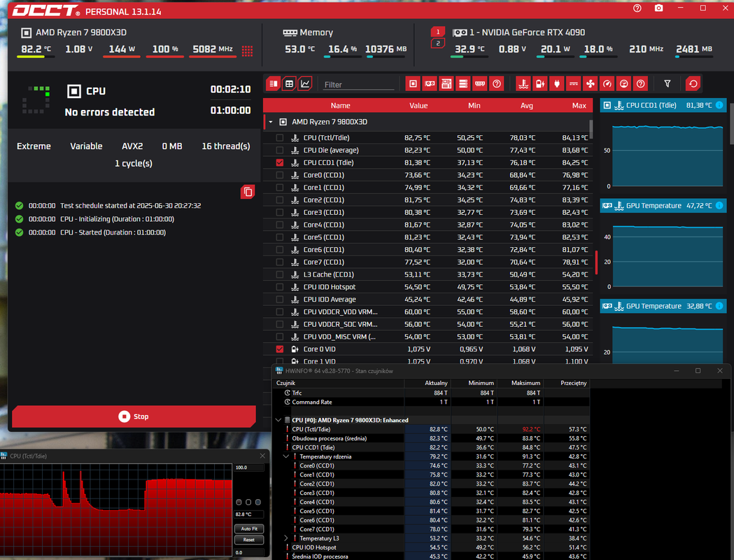Stop the running CPU test
734x560 pixels.
click(x=134, y=416)
